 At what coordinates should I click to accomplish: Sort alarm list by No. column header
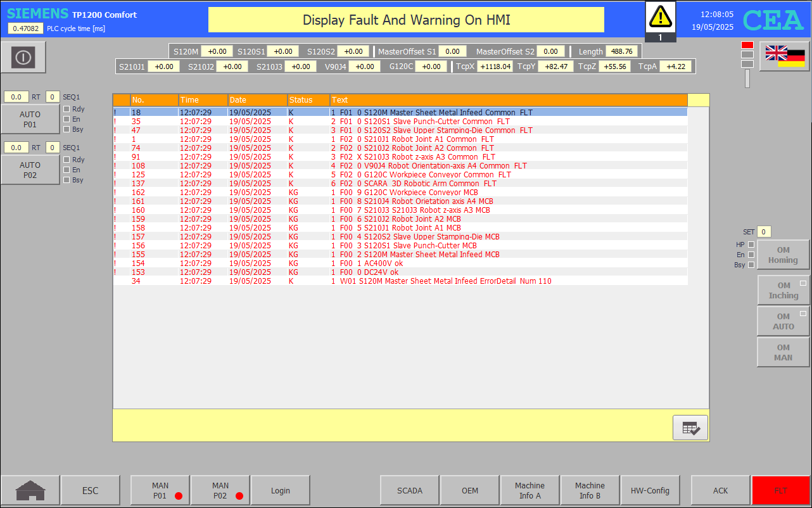(154, 100)
